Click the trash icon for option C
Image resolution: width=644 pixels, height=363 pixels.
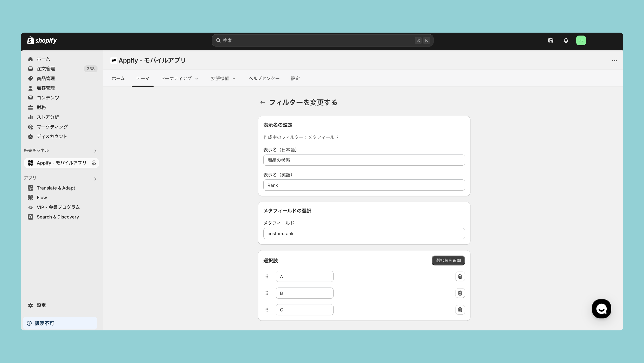coord(460,310)
